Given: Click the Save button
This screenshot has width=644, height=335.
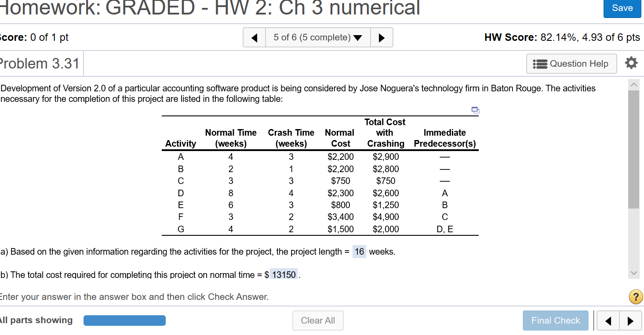Looking at the screenshot, I should coord(622,8).
